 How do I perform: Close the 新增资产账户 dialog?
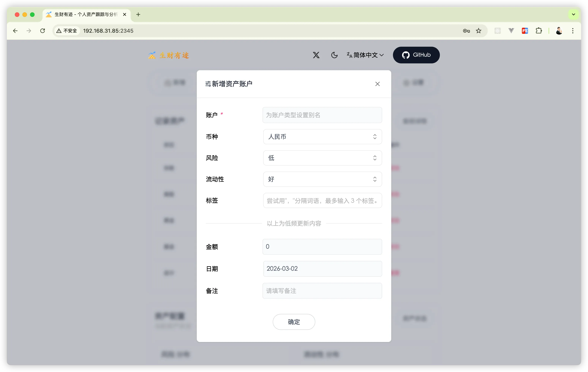pyautogui.click(x=377, y=84)
